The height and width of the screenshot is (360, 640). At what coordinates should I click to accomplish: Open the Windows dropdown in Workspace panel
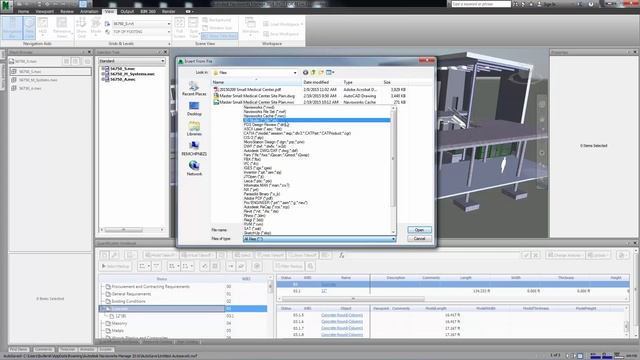tap(250, 27)
